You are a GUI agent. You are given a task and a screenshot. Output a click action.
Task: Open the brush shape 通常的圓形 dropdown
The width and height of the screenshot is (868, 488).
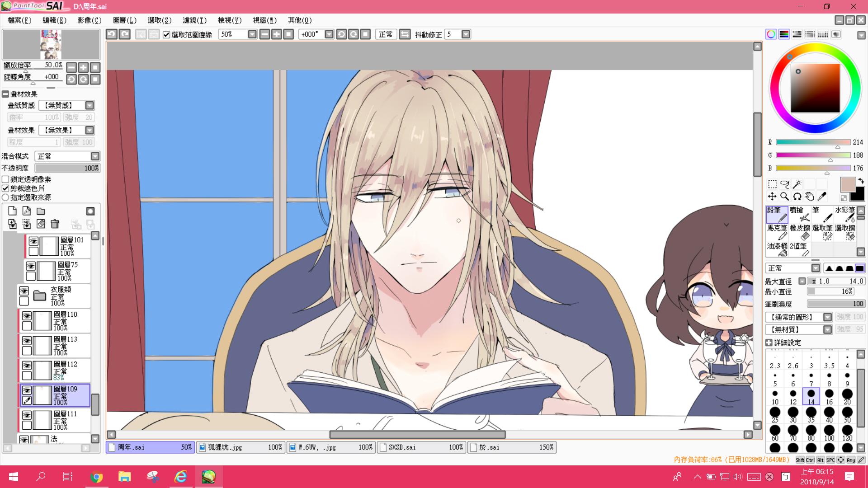tap(827, 317)
